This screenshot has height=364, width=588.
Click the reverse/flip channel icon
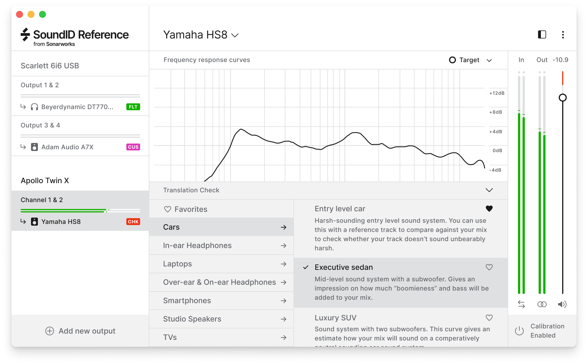[521, 304]
